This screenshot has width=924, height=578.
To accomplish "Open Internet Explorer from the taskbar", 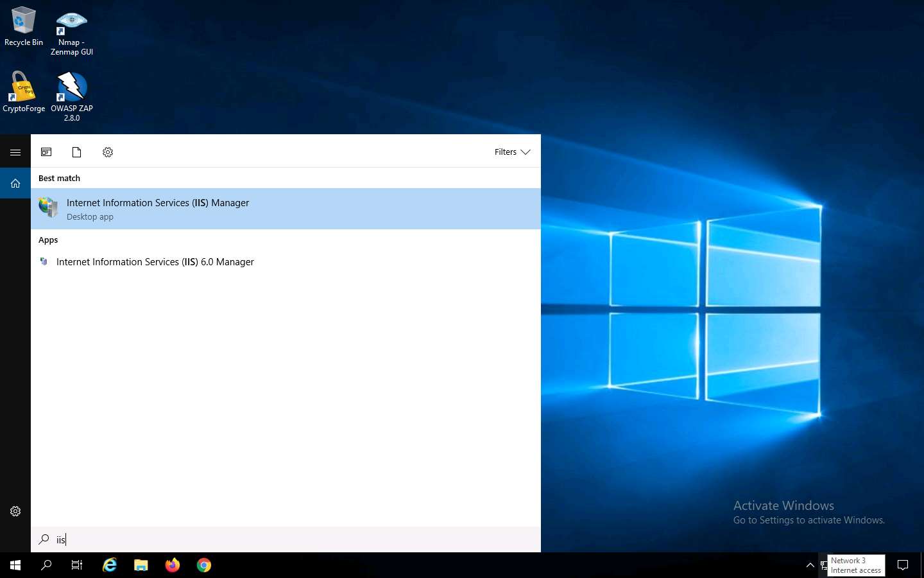I will [x=109, y=565].
